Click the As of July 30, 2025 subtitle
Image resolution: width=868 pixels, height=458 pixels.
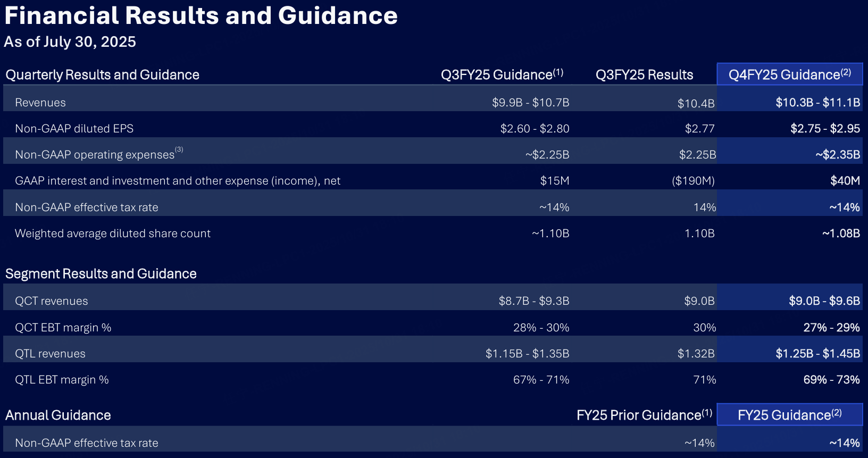pyautogui.click(x=70, y=42)
